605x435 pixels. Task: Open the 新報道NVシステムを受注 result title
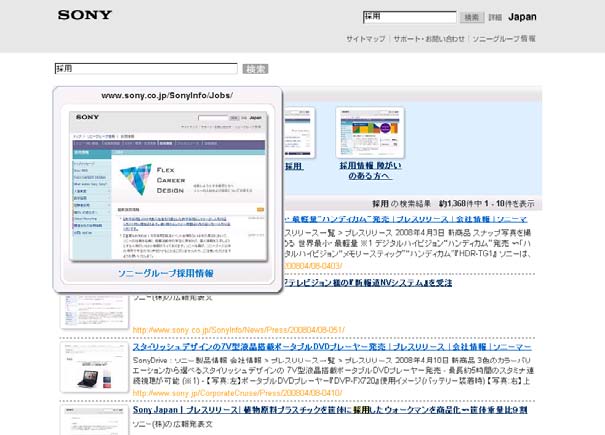368,283
